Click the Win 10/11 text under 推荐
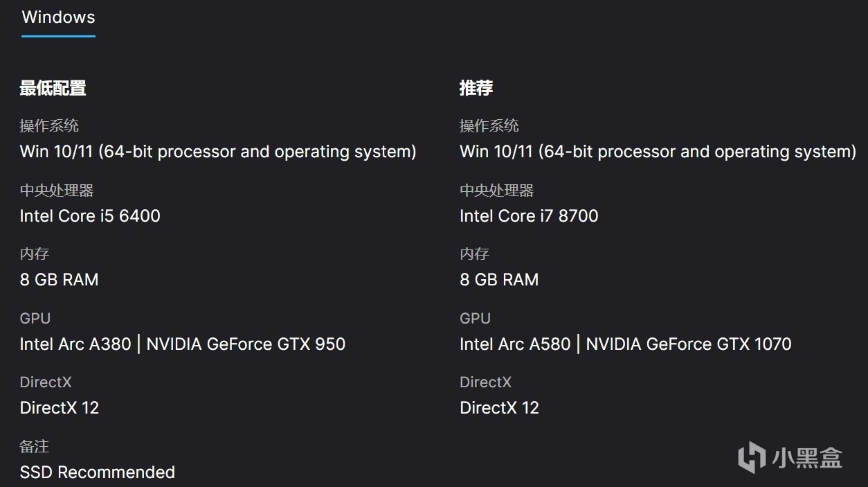 point(658,152)
